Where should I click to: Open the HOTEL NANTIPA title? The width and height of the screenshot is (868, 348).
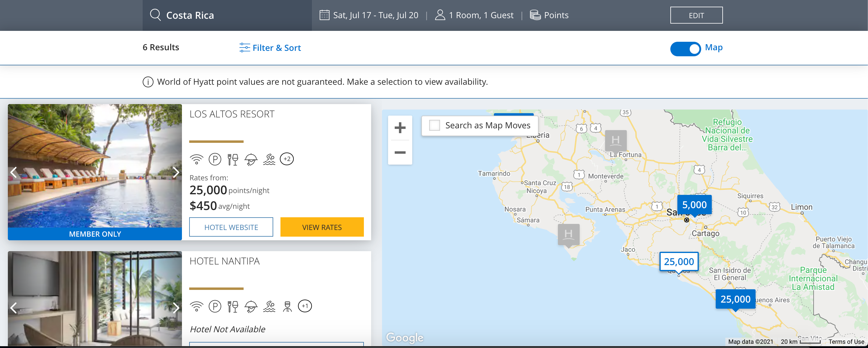click(x=225, y=261)
